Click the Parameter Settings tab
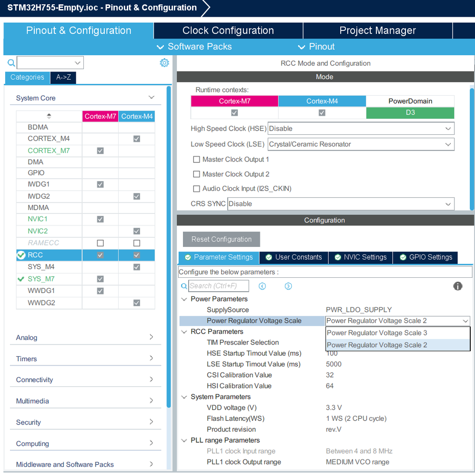 (x=219, y=257)
